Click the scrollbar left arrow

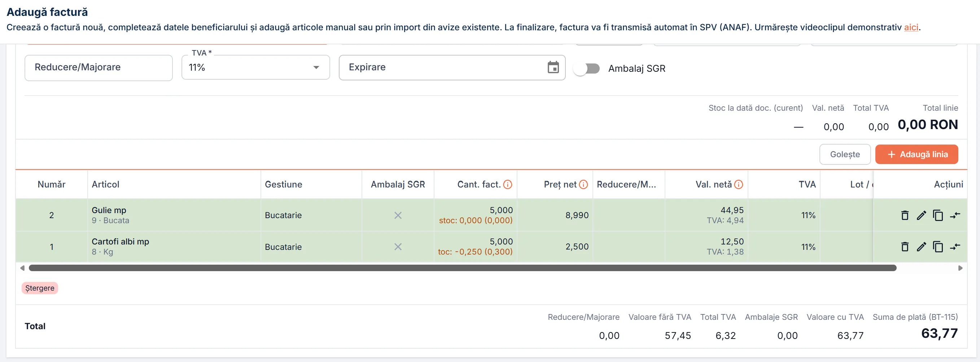coord(22,268)
